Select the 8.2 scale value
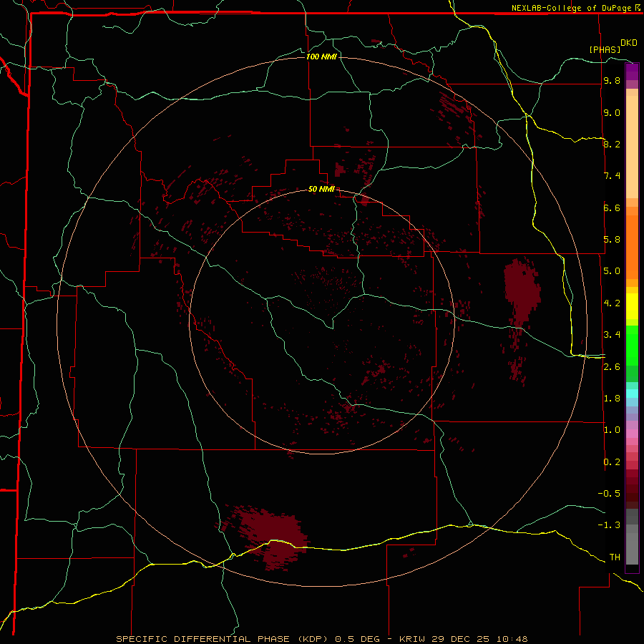Viewport: 644px width, 644px height. [x=612, y=144]
